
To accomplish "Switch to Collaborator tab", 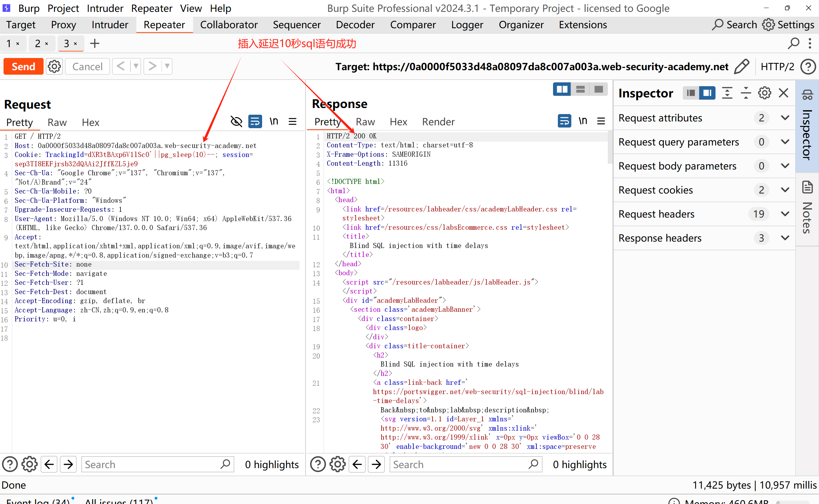I will [229, 25].
